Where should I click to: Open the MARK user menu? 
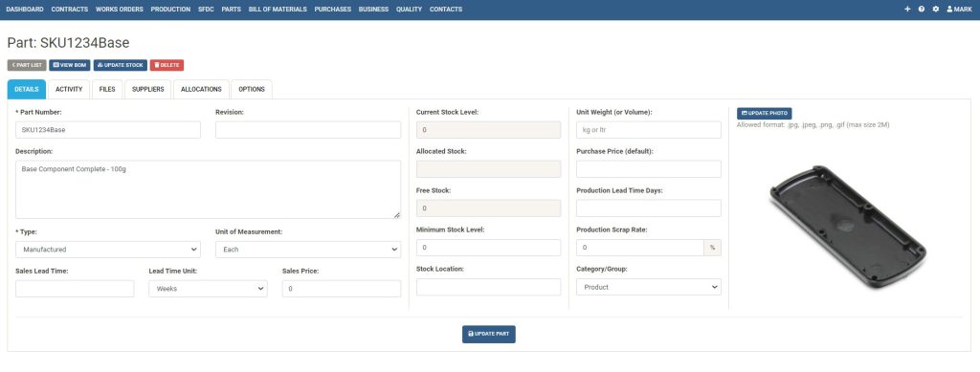coord(959,10)
